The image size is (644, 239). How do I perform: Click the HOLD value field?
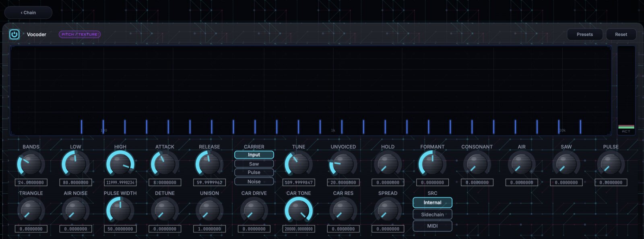tap(388, 182)
